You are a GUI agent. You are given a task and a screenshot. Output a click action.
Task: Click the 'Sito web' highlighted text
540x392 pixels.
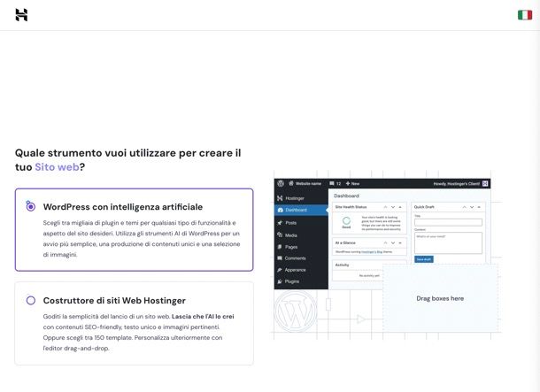(57, 167)
